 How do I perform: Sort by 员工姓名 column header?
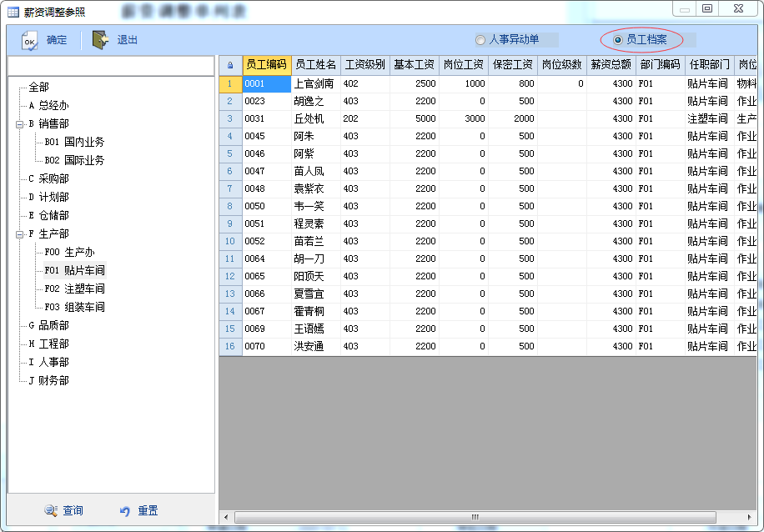(x=316, y=65)
